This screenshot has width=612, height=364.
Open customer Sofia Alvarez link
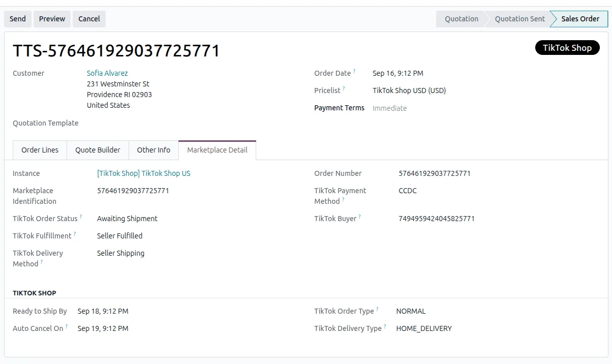pyautogui.click(x=107, y=73)
